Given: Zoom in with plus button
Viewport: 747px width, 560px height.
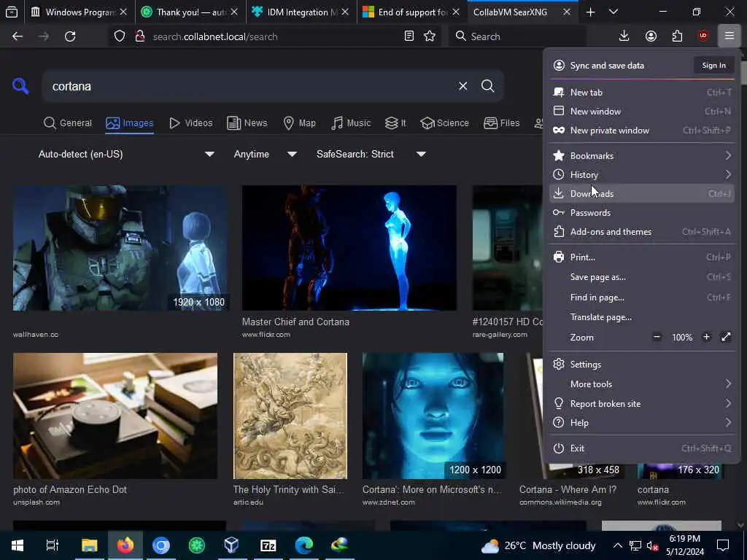Looking at the screenshot, I should coord(706,337).
